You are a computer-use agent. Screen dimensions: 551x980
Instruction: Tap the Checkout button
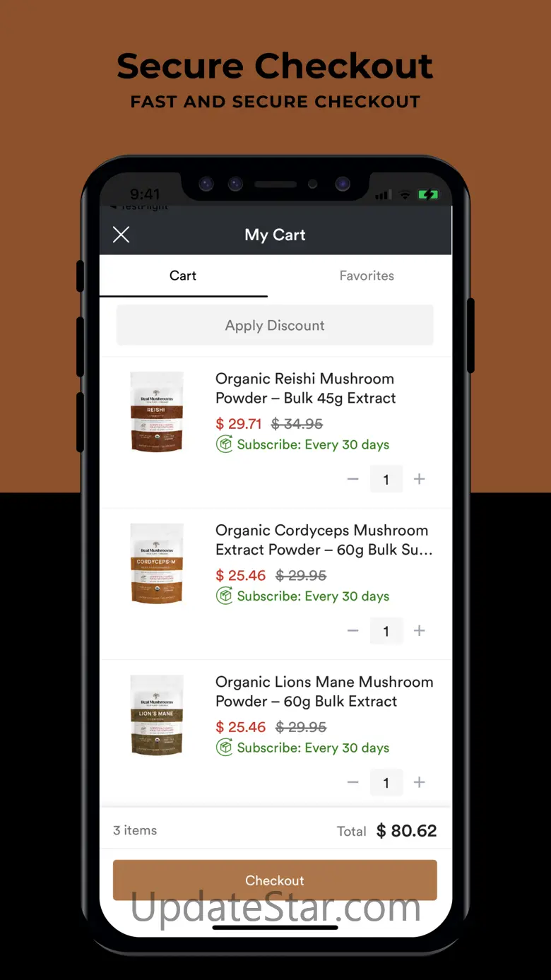275,880
